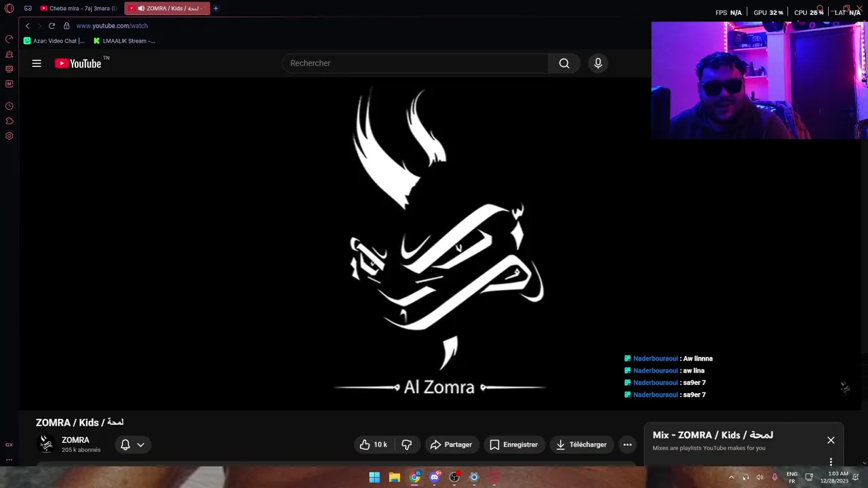Open History clock icon in sidebar
The width and height of the screenshot is (868, 488).
9,106
